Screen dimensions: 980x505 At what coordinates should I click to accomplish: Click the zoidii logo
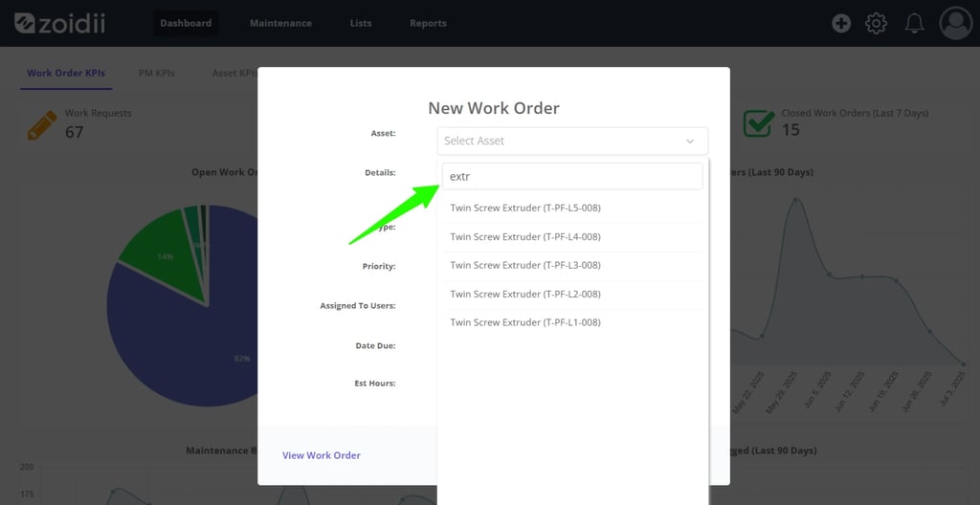(60, 23)
